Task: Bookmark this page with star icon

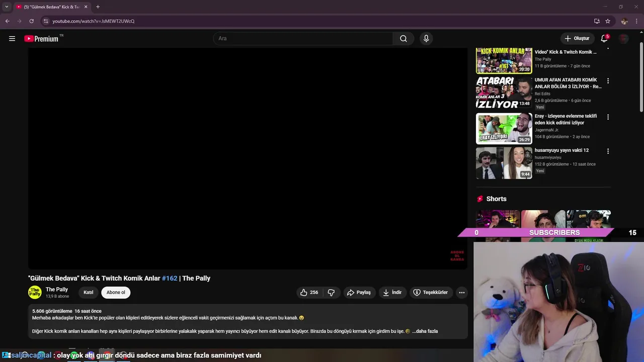Action: pyautogui.click(x=608, y=21)
